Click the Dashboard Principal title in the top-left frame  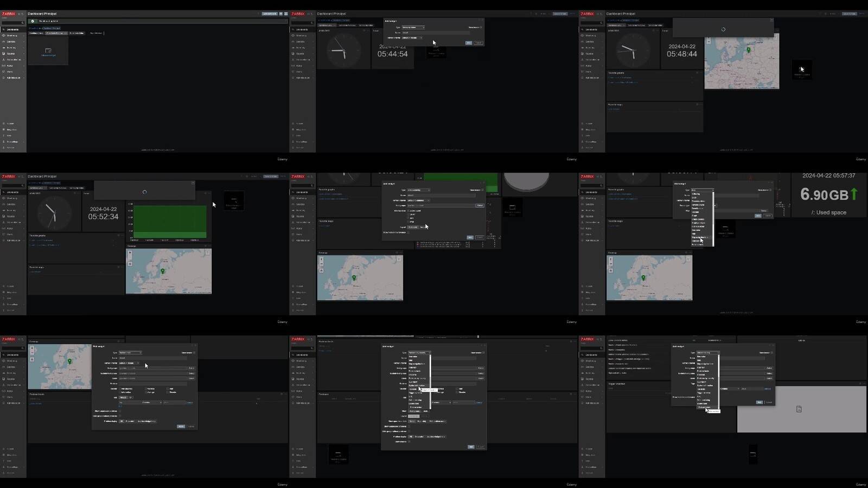pyautogui.click(x=42, y=14)
